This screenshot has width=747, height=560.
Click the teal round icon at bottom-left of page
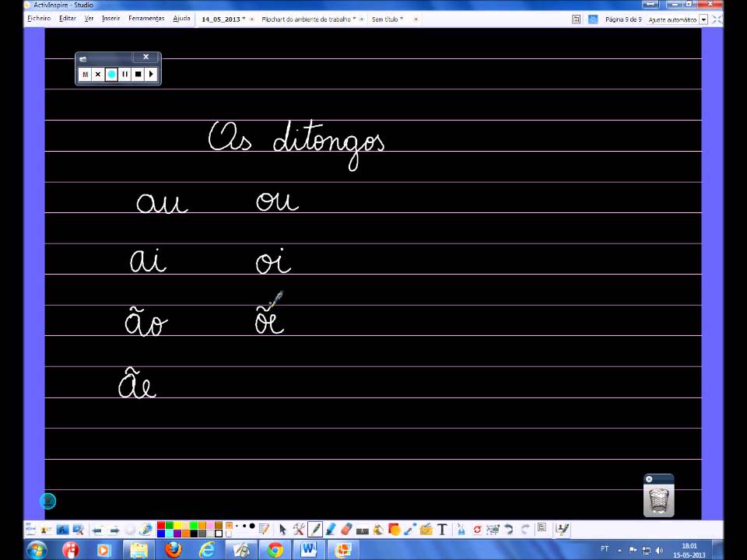(47, 501)
